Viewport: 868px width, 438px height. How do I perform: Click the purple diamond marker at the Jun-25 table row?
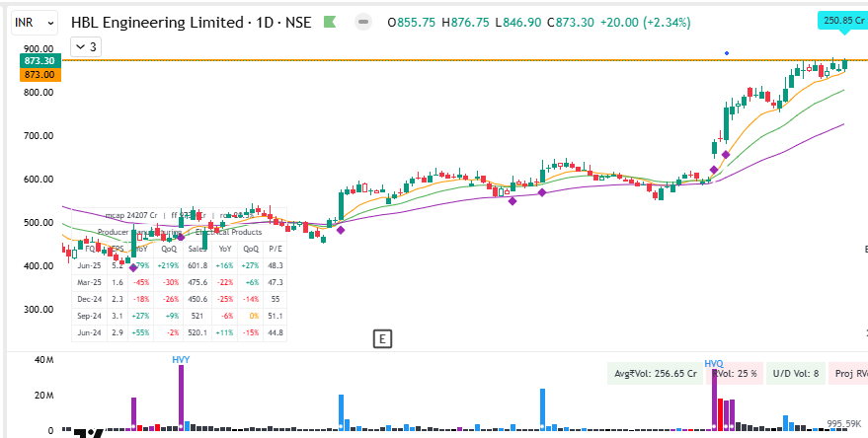(133, 267)
